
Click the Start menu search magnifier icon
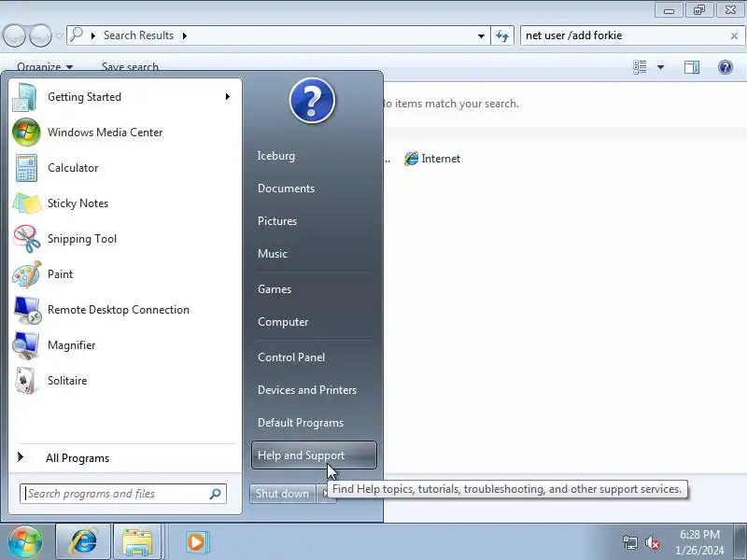(216, 494)
